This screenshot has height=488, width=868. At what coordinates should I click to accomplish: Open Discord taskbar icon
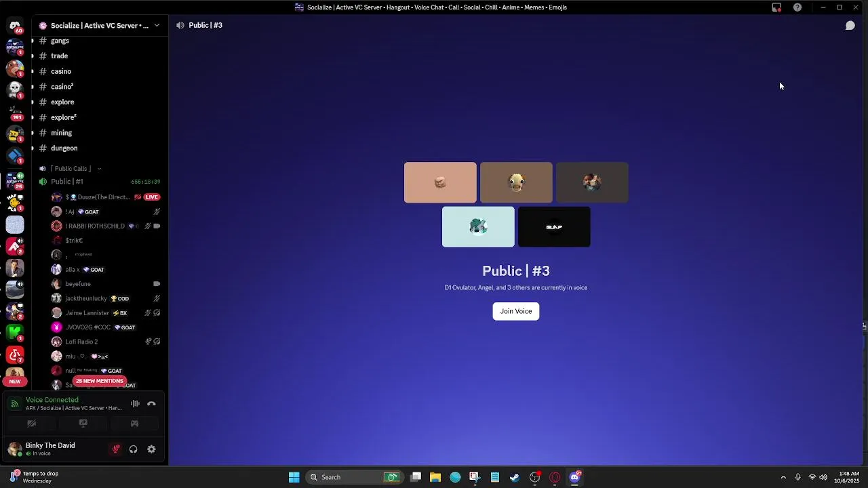[575, 477]
